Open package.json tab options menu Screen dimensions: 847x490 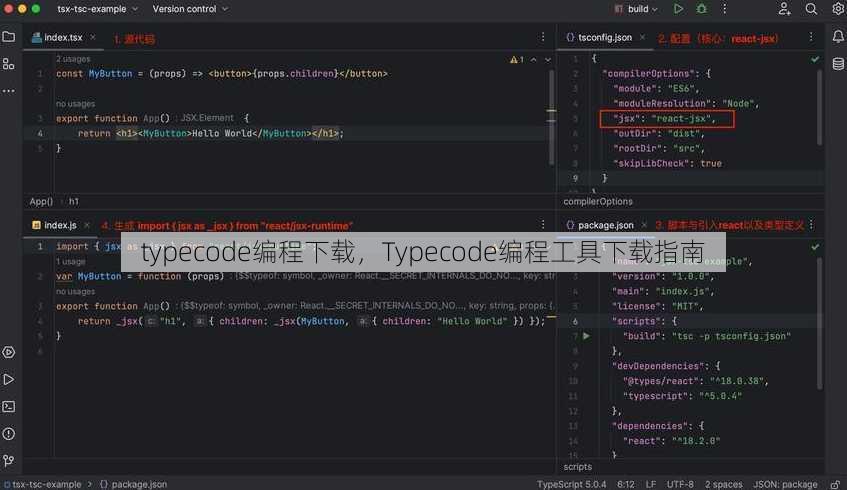811,224
